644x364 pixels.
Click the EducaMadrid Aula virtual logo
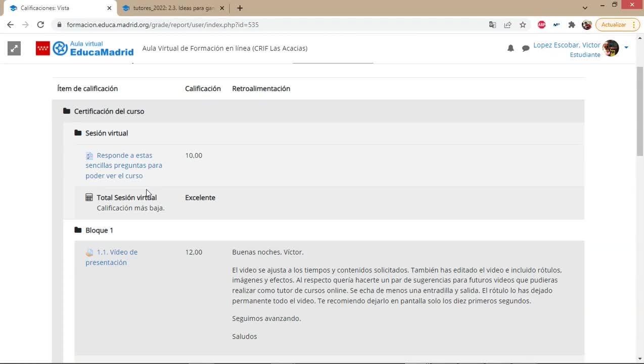click(94, 48)
